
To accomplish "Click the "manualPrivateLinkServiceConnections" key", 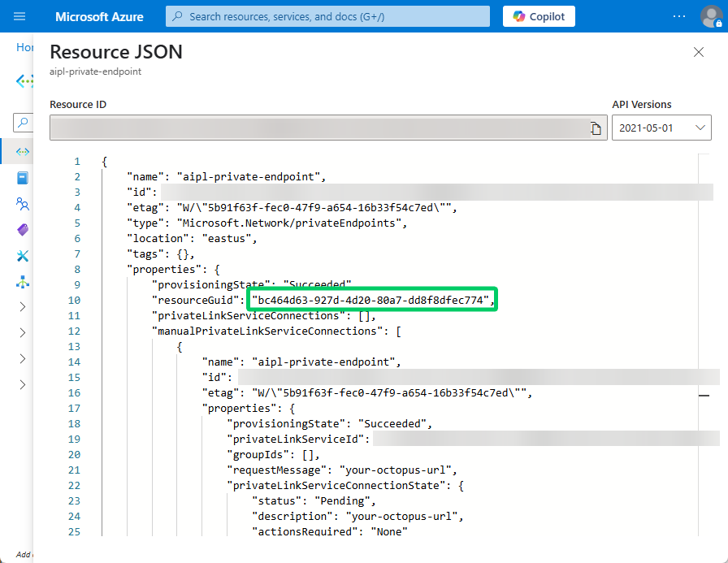I will coord(267,331).
